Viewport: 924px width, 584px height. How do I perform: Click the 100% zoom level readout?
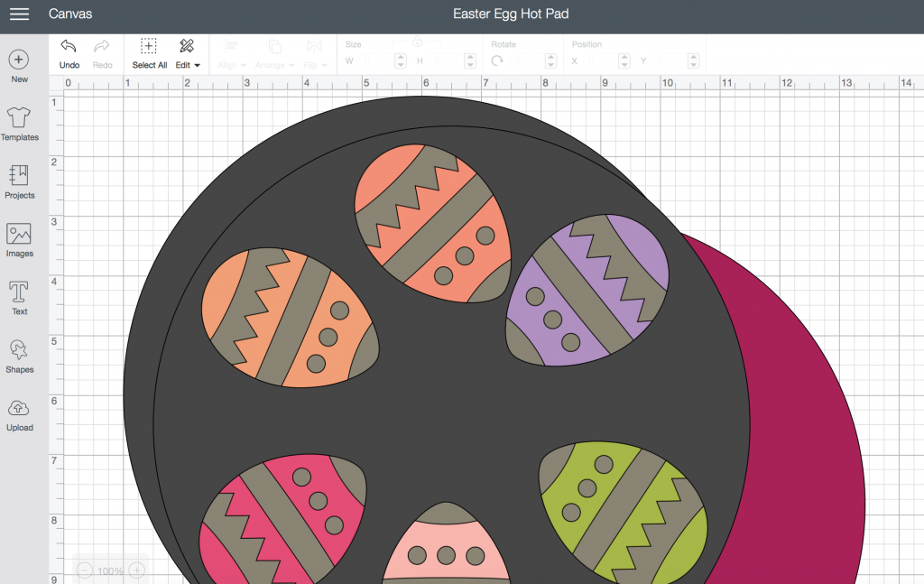pos(110,571)
